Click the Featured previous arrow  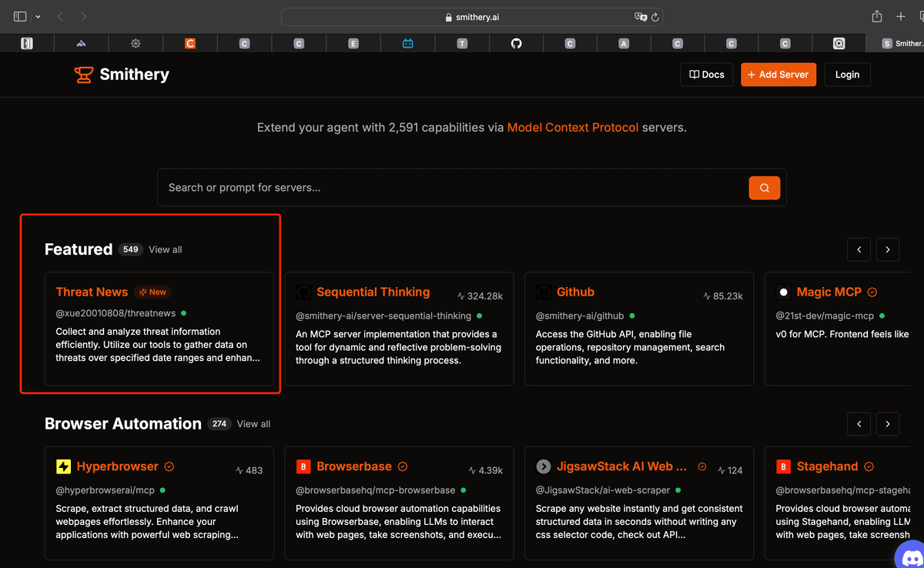(859, 249)
